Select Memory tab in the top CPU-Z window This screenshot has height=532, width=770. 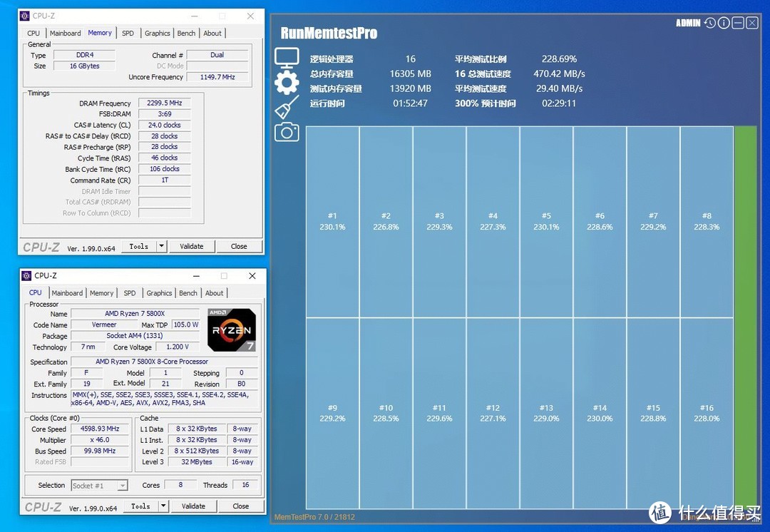[x=100, y=32]
